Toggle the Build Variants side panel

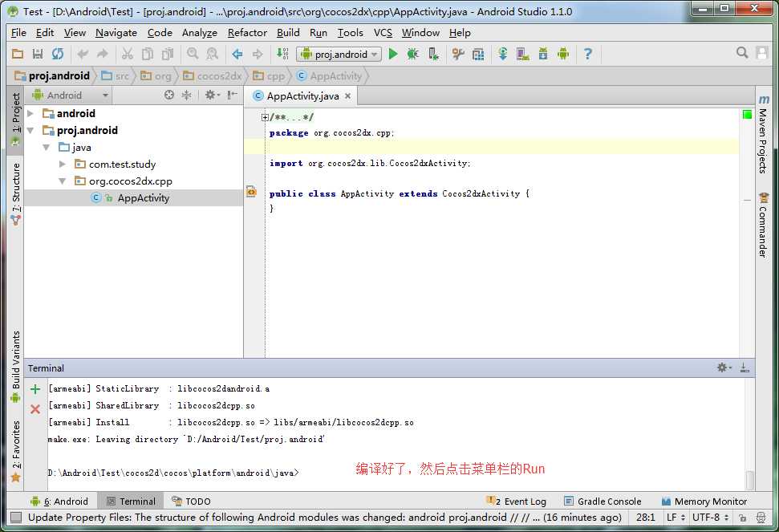16,367
